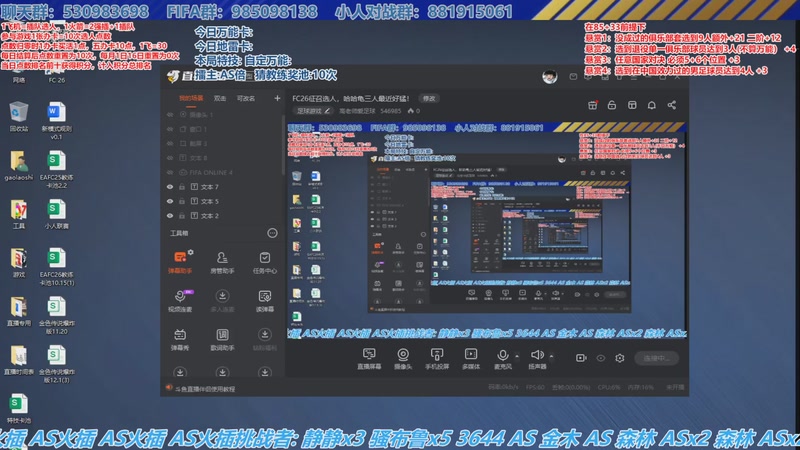Open the 特技卡池 spreadsheet on desktop
This screenshot has width=800, height=450.
(18, 408)
